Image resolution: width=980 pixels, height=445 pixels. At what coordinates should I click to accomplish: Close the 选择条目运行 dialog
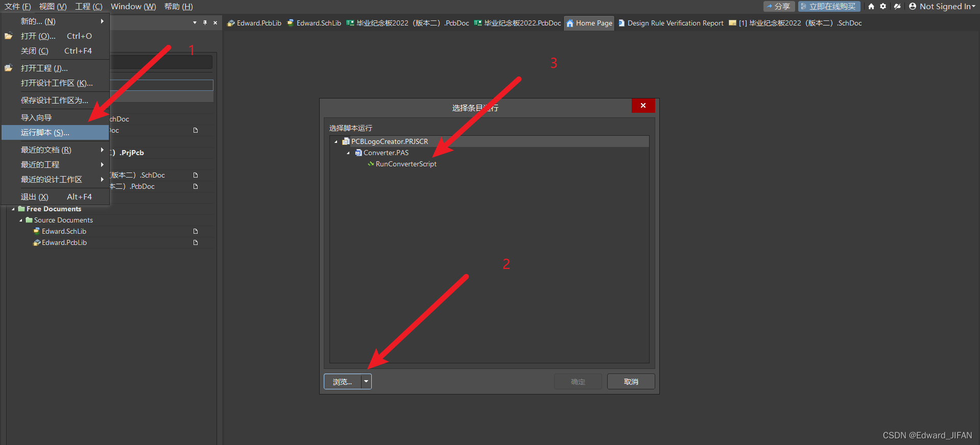pos(643,105)
